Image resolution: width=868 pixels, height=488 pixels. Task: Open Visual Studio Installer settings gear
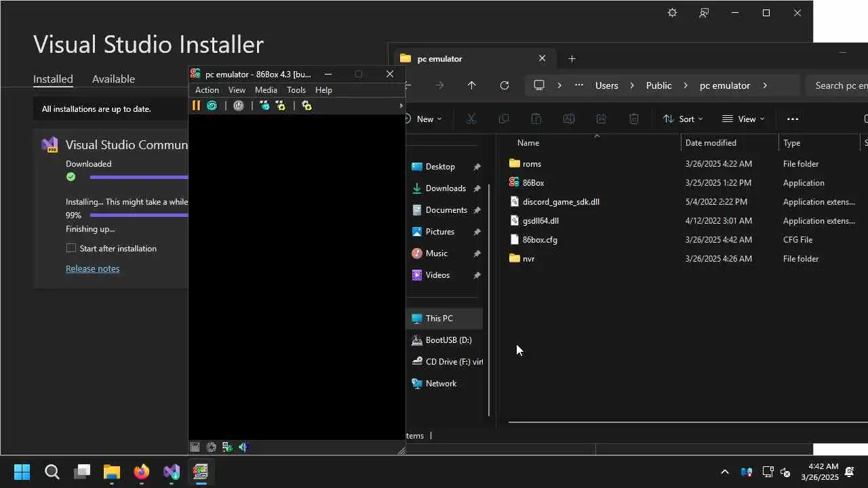coord(672,13)
